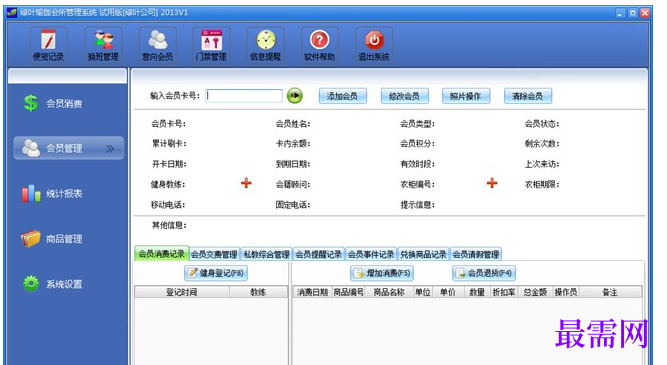The width and height of the screenshot is (667, 365).
Task: Click the 总金额 column header
Action: (536, 292)
